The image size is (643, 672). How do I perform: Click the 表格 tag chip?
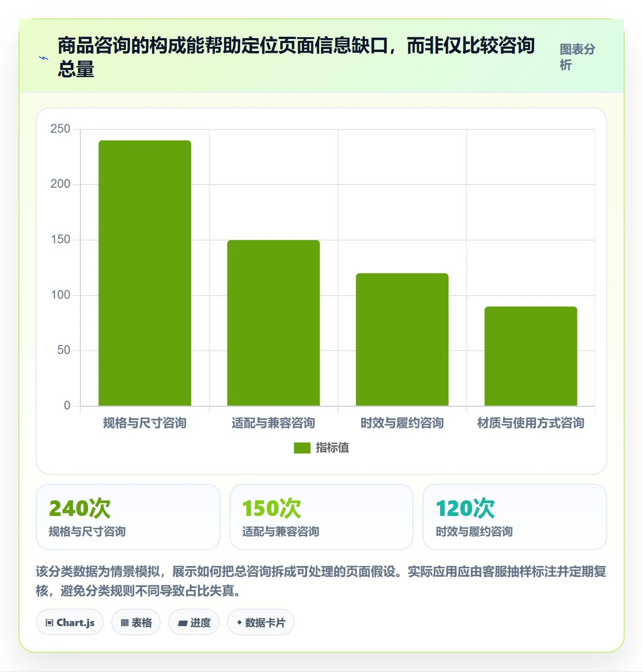click(136, 622)
